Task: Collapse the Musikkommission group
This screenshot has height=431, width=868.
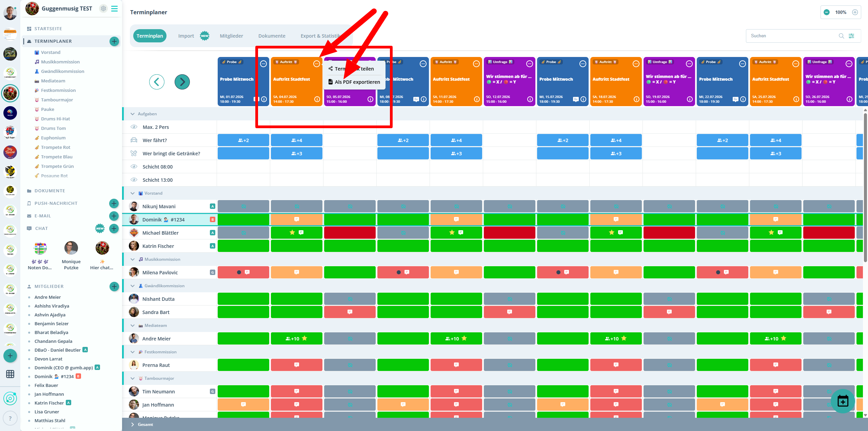Action: pyautogui.click(x=133, y=259)
